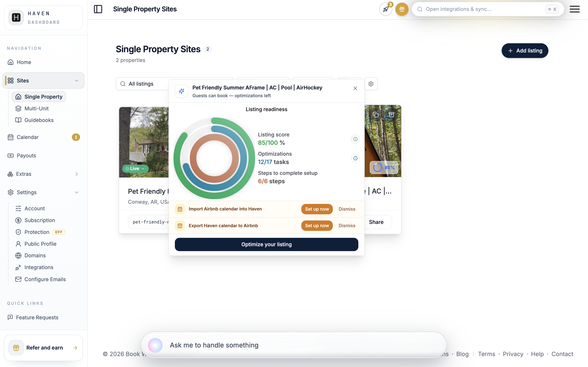
Task: Click Add listing button
Action: (525, 50)
